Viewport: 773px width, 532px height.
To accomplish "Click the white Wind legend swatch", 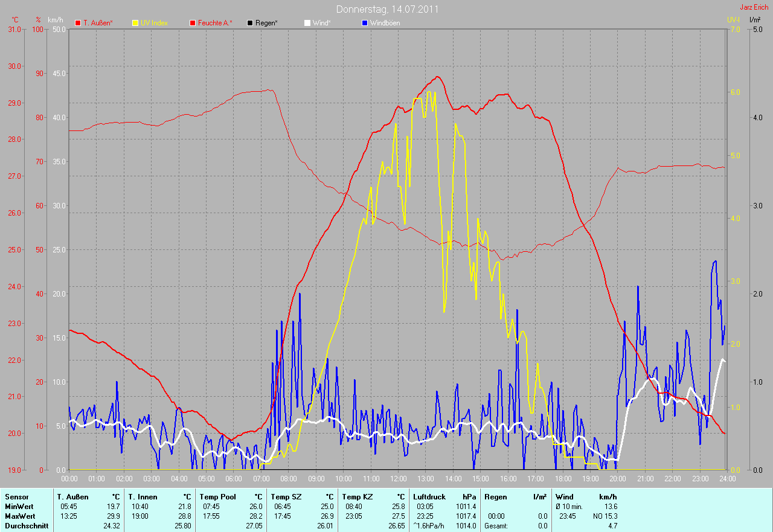I will click(307, 23).
